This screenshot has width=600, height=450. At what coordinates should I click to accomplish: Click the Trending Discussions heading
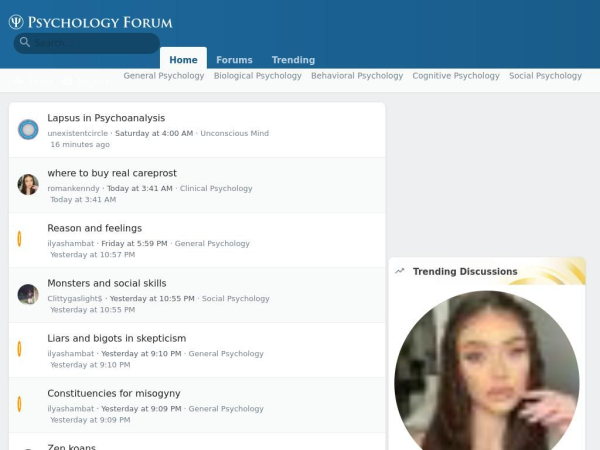click(x=465, y=271)
